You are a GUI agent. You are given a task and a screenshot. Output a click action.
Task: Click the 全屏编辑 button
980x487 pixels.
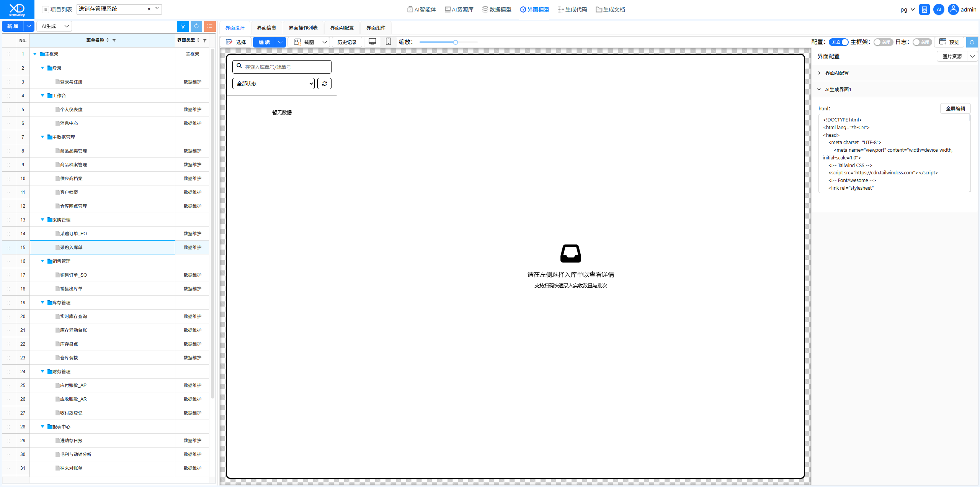[x=955, y=108]
